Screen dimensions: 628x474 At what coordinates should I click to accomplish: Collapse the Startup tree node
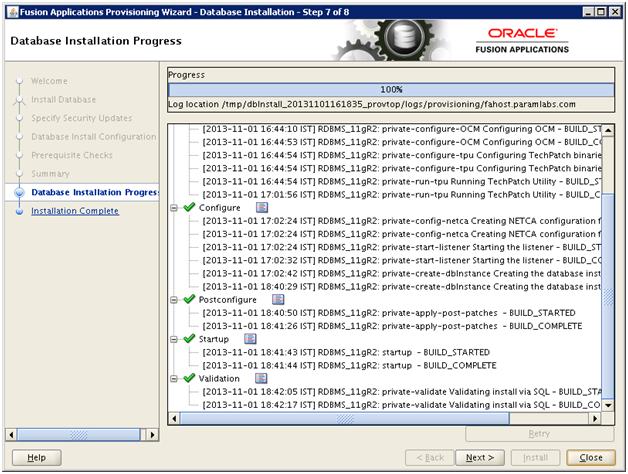click(x=174, y=339)
